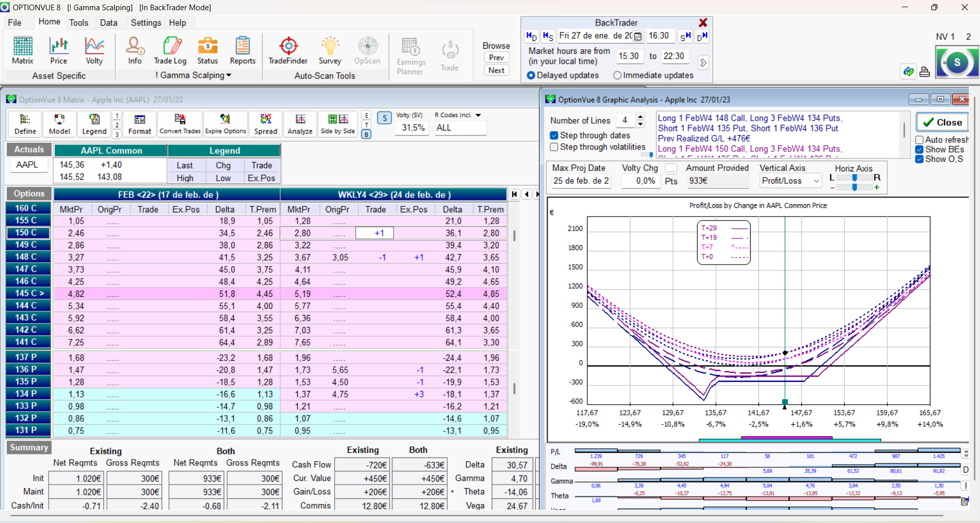Viewport: 980px width, 523px height.
Task: Toggle Show BEs checkbox
Action: (919, 149)
